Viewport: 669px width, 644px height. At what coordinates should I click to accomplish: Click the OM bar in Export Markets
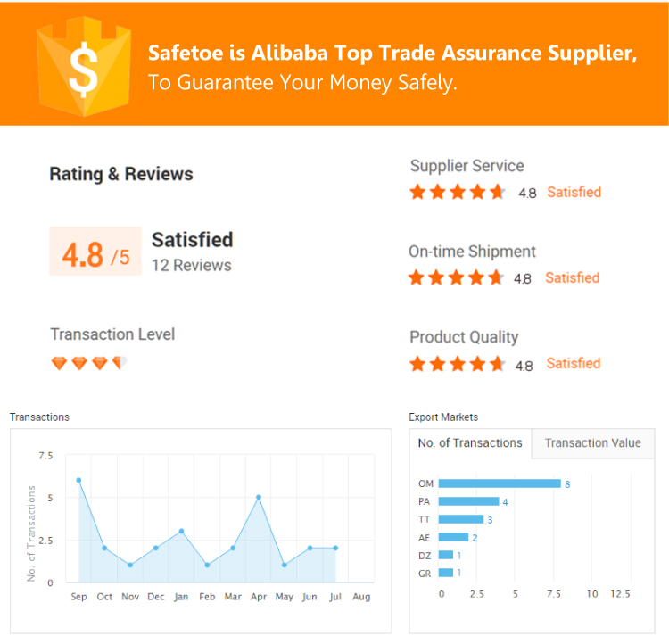coord(500,483)
